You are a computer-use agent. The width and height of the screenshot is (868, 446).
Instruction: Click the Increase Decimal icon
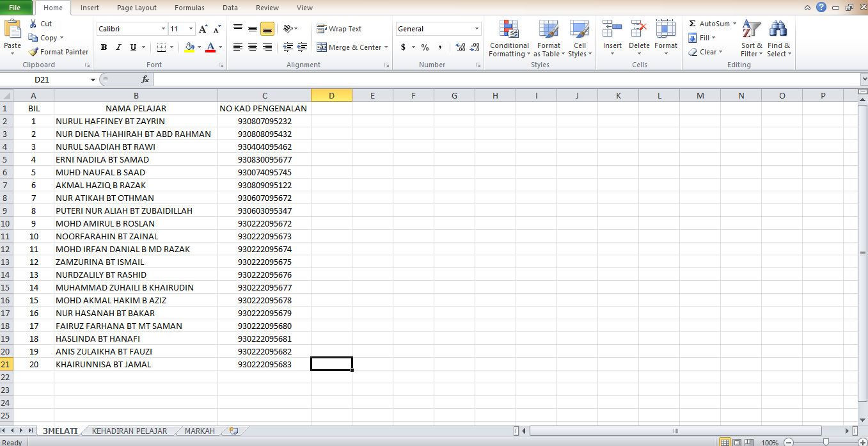[x=461, y=47]
